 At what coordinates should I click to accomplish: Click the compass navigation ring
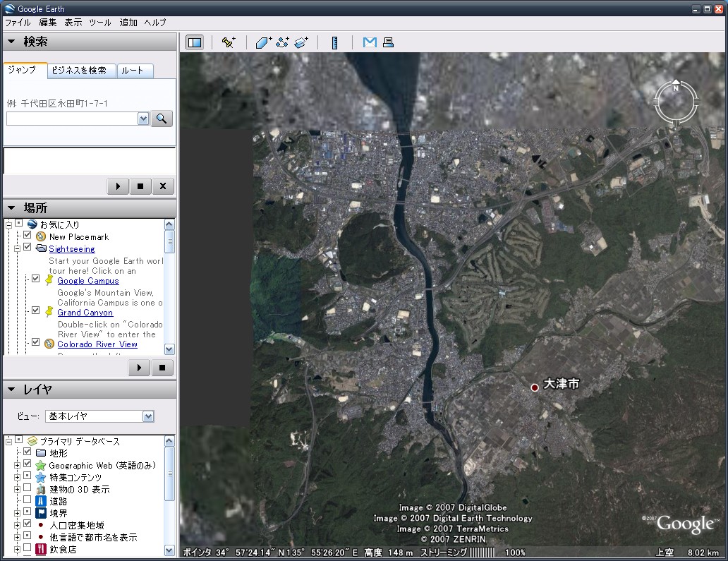[x=676, y=102]
